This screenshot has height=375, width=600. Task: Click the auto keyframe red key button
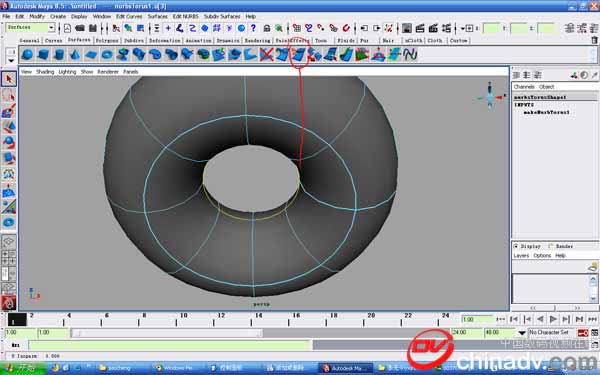coord(583,333)
